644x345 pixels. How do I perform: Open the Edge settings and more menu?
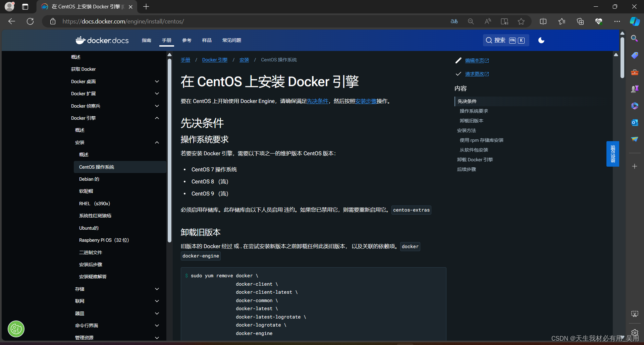coord(617,21)
